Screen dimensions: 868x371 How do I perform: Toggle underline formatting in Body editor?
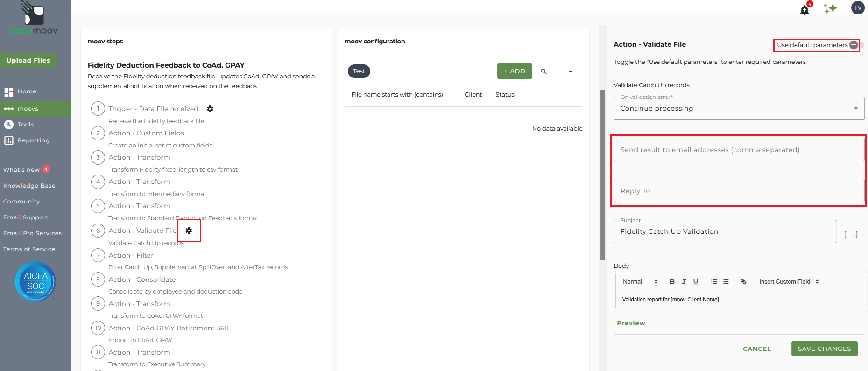[x=696, y=281]
